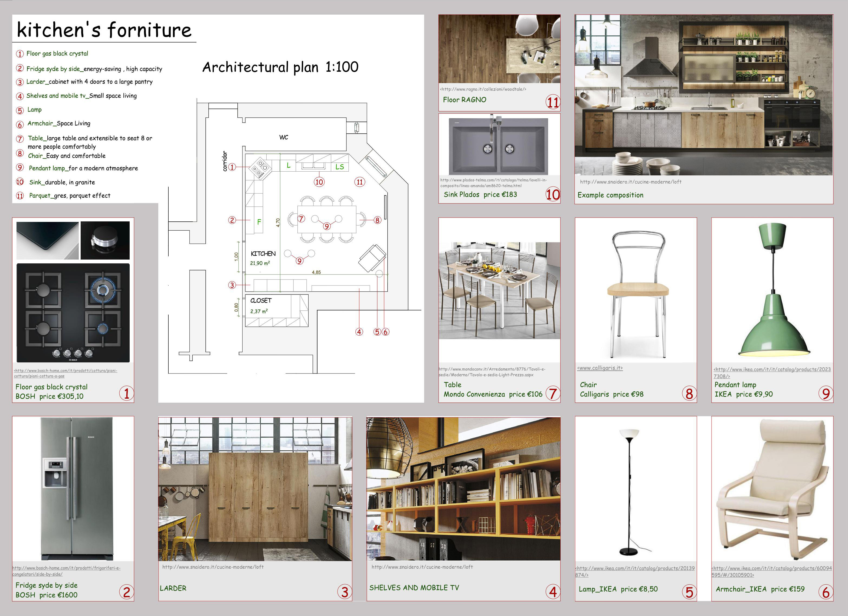Click the number 6 badge on Armchair card
This screenshot has height=616, width=848.
pyautogui.click(x=826, y=592)
